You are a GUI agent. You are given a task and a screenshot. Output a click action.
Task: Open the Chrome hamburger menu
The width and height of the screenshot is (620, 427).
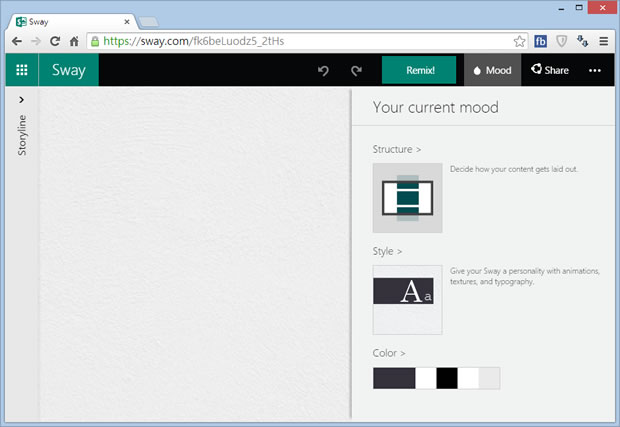[x=603, y=41]
